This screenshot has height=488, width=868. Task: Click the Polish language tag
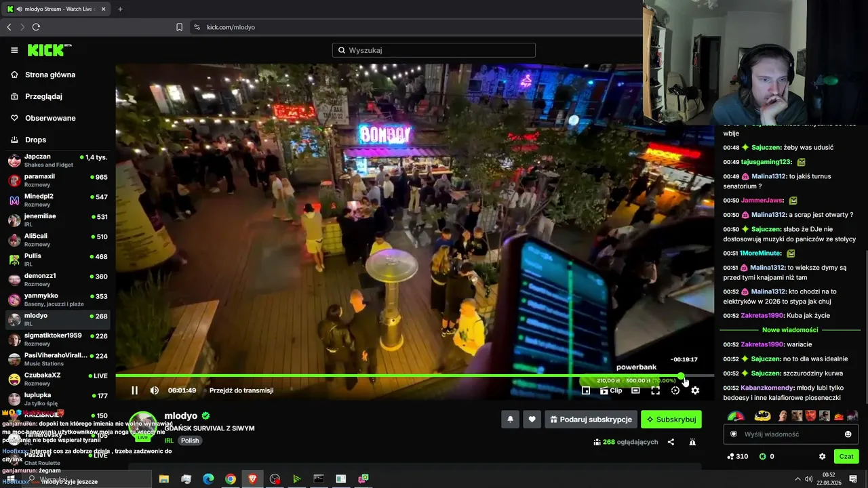point(190,441)
